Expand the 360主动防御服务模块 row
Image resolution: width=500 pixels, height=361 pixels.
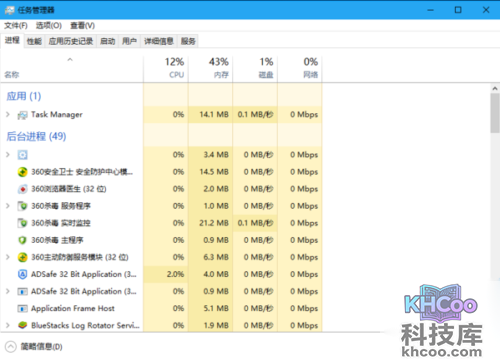click(8, 257)
